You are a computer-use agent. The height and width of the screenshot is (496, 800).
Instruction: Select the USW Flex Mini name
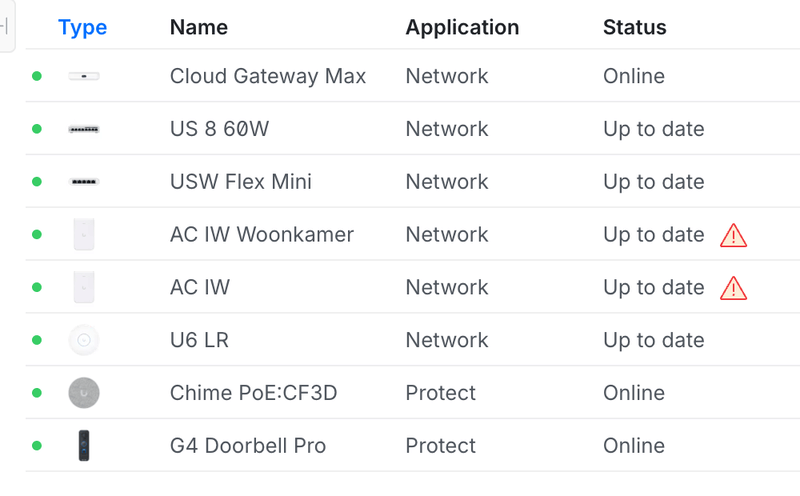[x=241, y=182]
